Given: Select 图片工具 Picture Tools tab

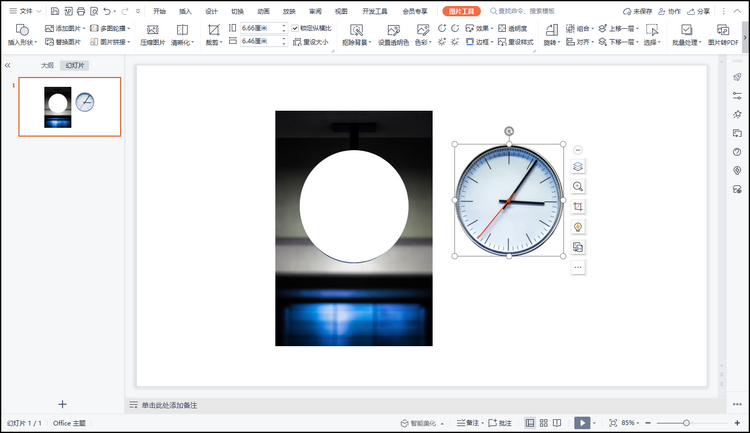Looking at the screenshot, I should pyautogui.click(x=461, y=11).
